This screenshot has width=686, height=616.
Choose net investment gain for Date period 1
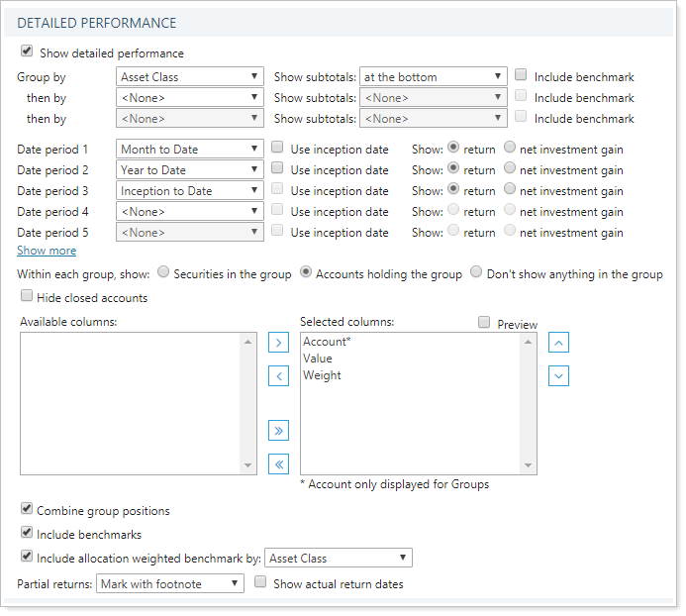tap(510, 149)
